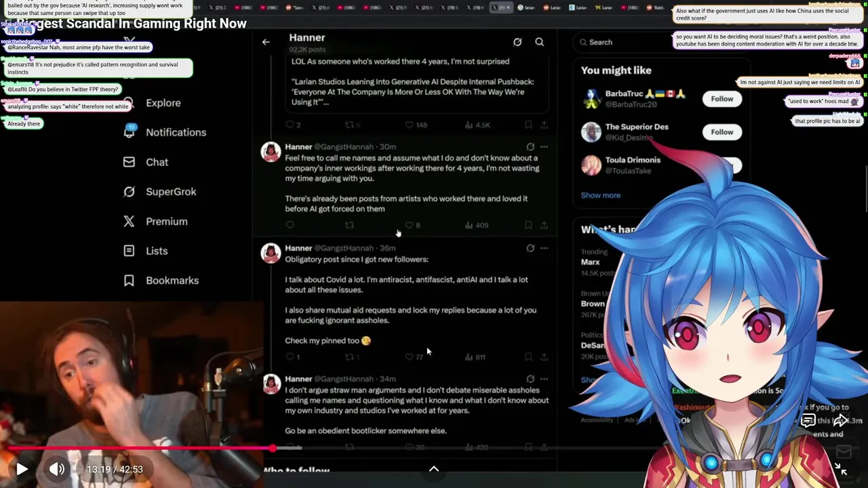View analytics showing 4.5K views
Screen dimensions: 868x488
[477, 125]
